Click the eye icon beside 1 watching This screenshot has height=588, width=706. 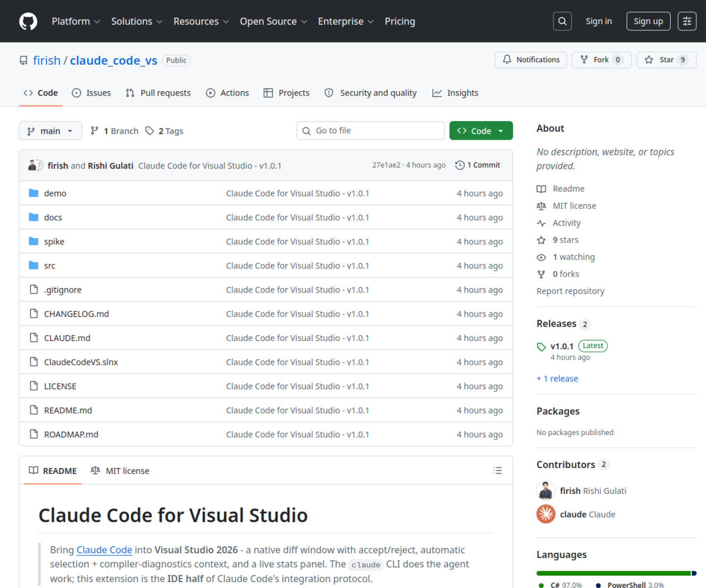click(541, 257)
